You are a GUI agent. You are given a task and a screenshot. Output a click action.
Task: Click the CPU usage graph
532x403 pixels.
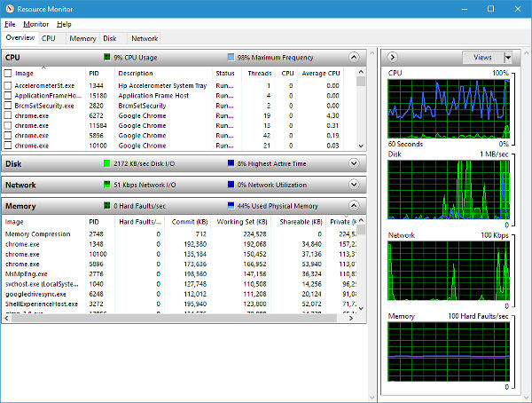click(449, 108)
